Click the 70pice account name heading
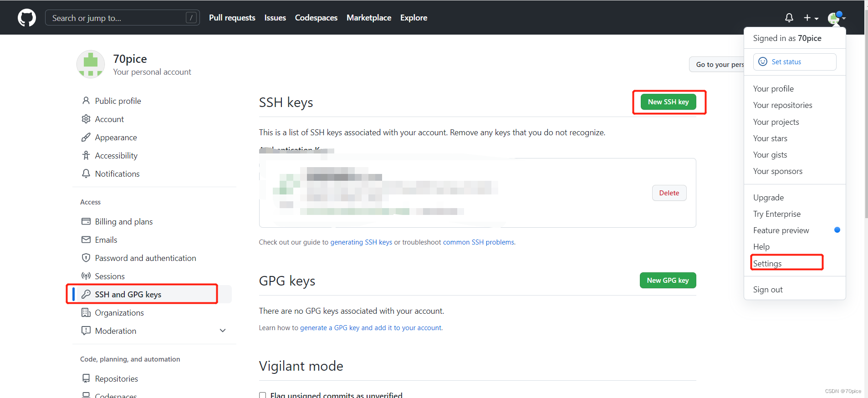This screenshot has width=868, height=398. [x=130, y=59]
